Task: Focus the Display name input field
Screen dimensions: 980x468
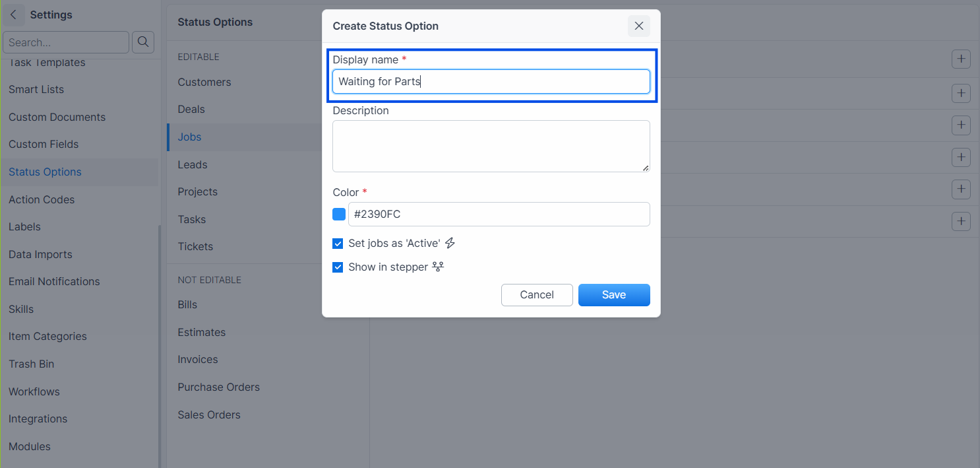Action: 491,82
